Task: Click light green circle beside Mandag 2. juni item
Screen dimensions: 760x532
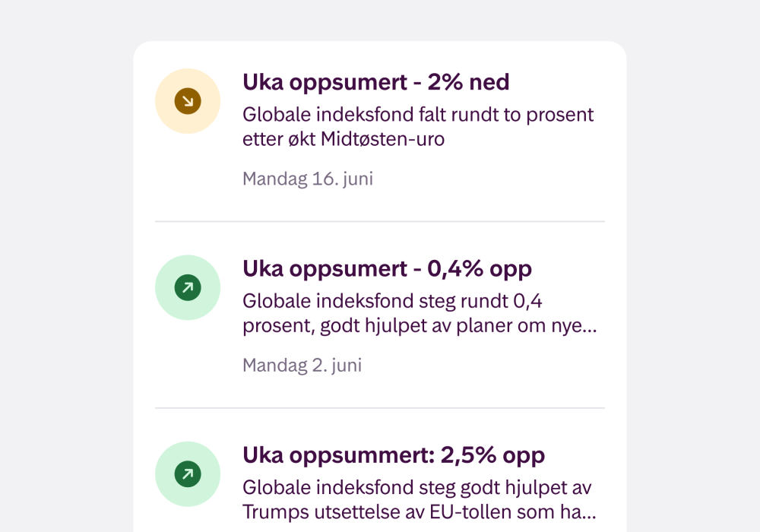Action: coord(188,288)
